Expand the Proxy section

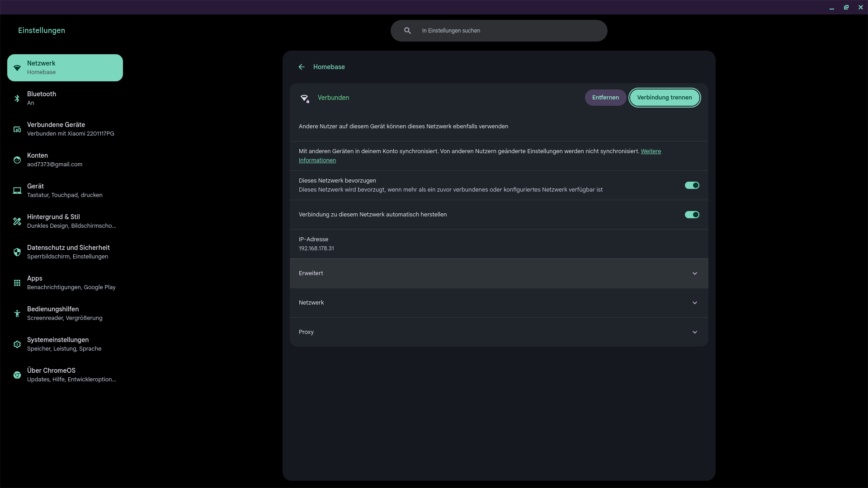(694, 332)
